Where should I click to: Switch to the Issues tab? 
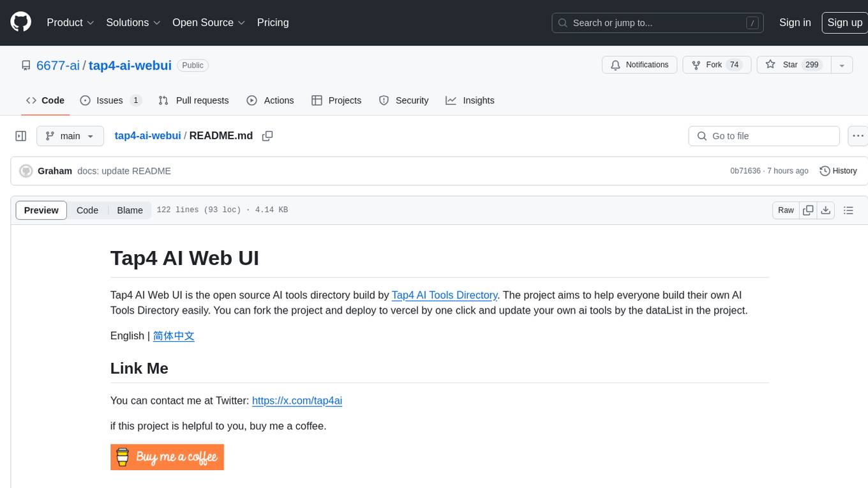click(x=110, y=100)
